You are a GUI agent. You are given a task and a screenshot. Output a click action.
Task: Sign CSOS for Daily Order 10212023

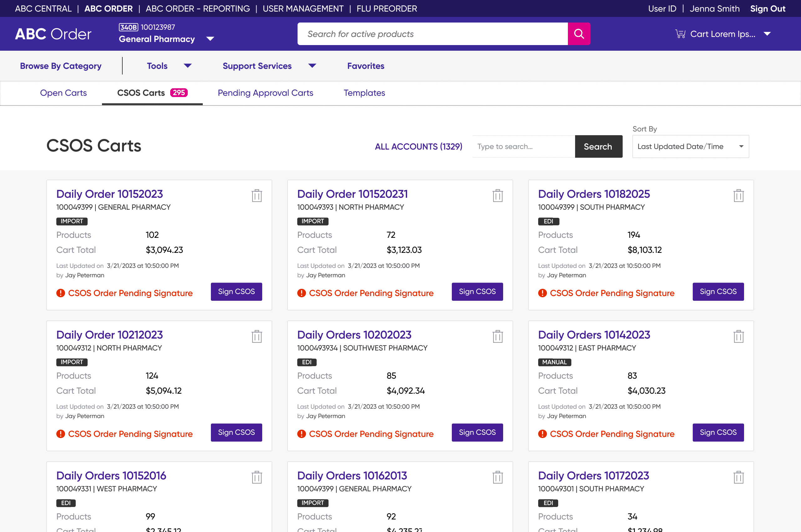(x=237, y=432)
